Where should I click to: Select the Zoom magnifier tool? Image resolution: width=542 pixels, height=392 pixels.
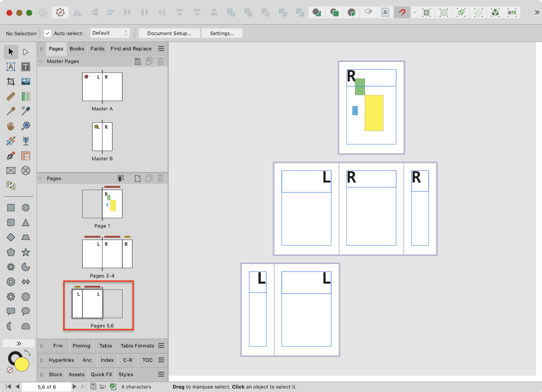click(x=26, y=126)
